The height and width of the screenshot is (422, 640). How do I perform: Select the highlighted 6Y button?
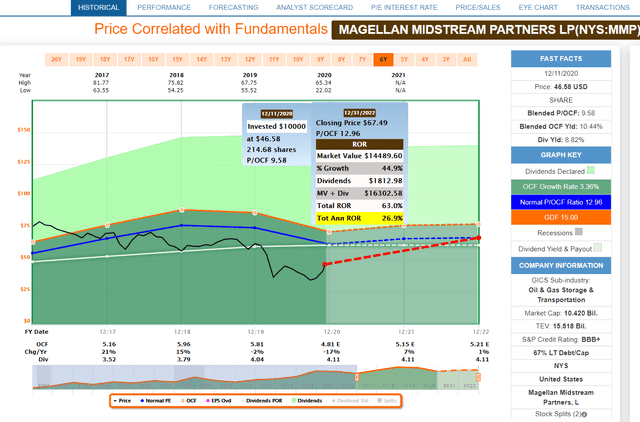tap(383, 60)
